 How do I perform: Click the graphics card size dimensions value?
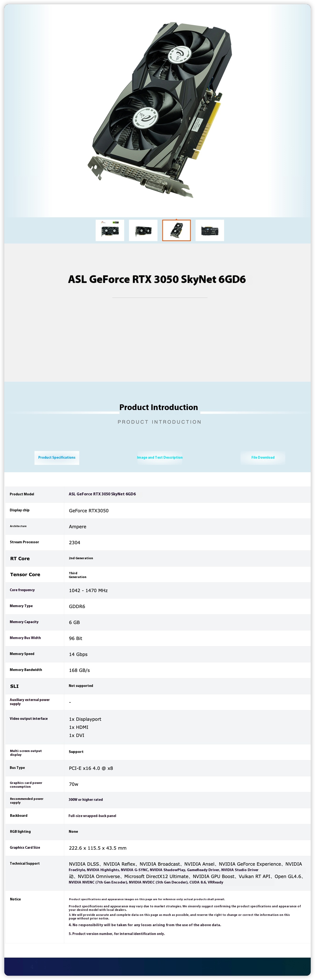(x=98, y=848)
